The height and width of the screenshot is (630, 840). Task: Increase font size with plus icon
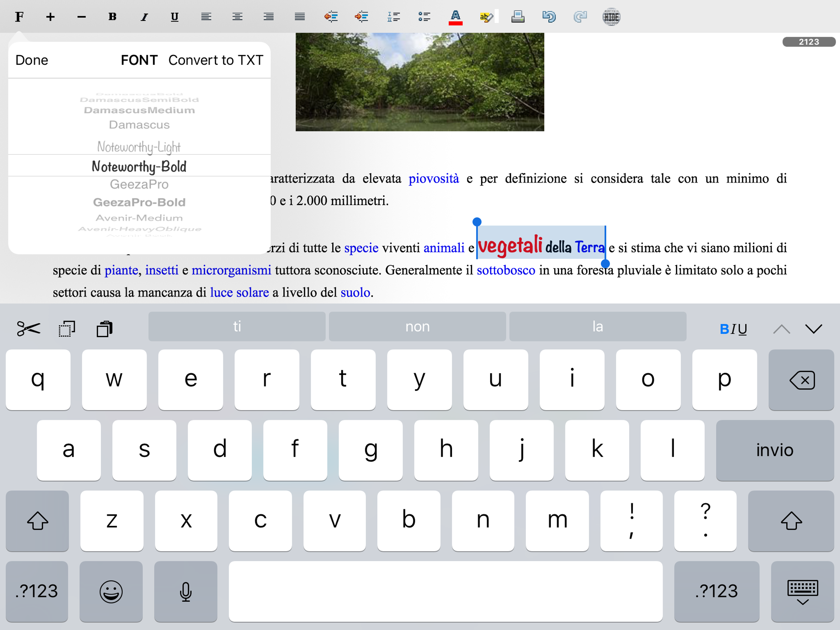[x=50, y=17]
